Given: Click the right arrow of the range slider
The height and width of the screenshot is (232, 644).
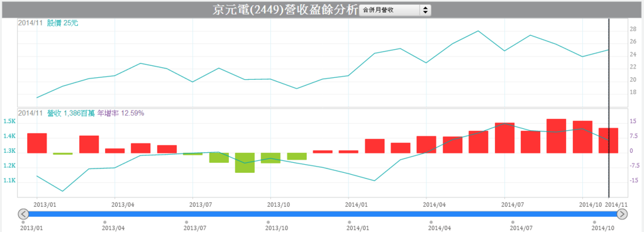Looking at the screenshot, I should [x=622, y=214].
